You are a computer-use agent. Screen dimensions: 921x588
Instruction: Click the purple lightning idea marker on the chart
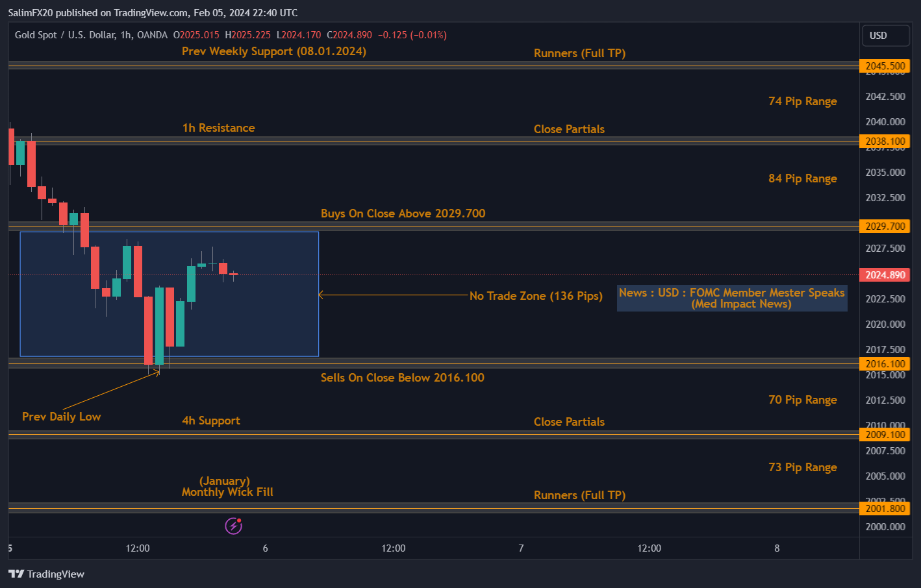point(233,525)
